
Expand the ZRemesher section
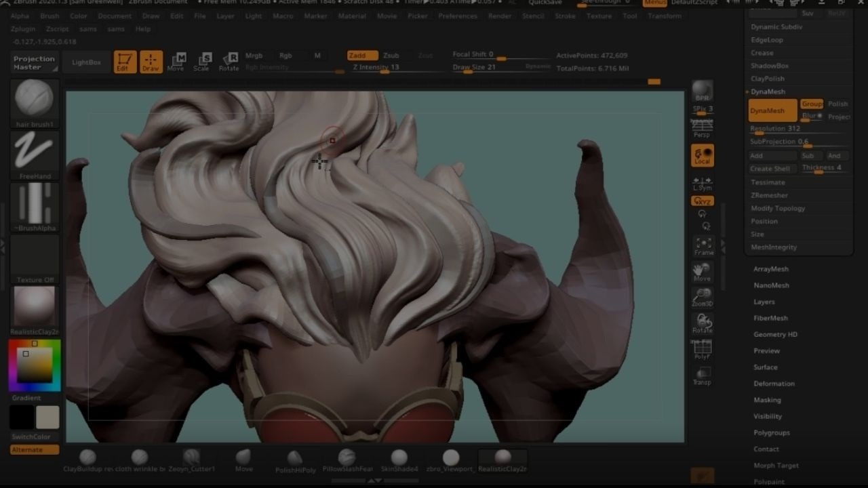pos(769,195)
